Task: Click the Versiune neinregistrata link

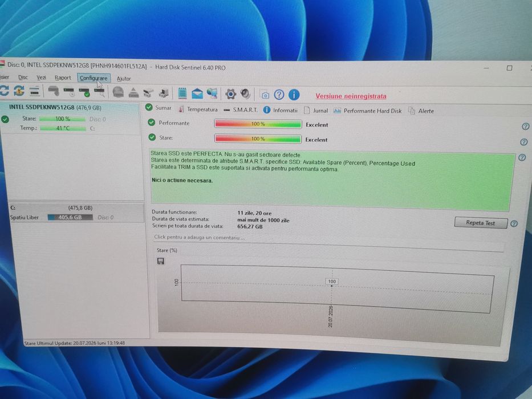Action: click(x=351, y=96)
